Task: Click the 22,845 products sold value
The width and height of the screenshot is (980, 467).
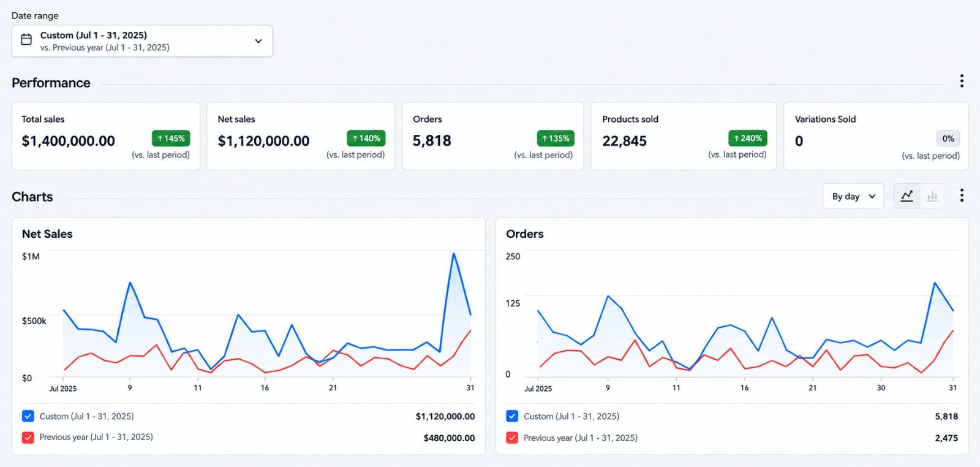Action: click(624, 141)
